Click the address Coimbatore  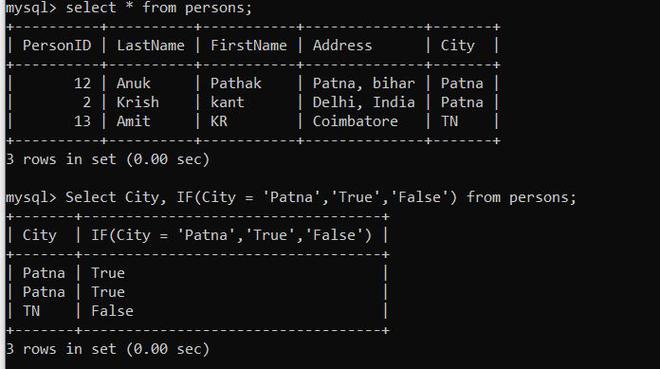[355, 121]
